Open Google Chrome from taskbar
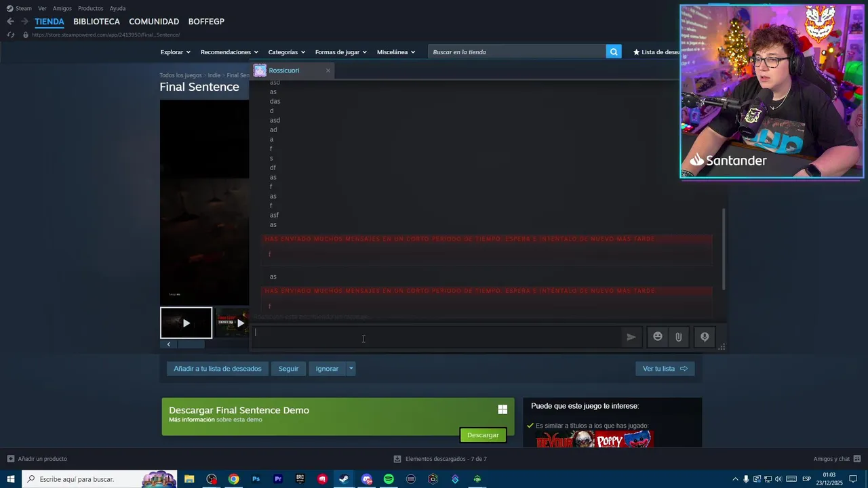The height and width of the screenshot is (488, 868). [x=233, y=479]
